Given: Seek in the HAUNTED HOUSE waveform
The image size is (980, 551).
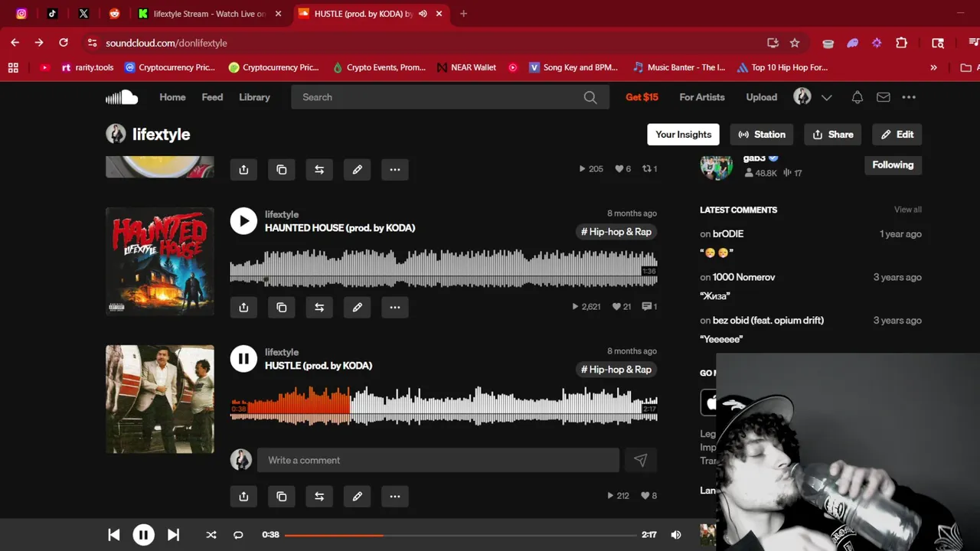Looking at the screenshot, I should [444, 267].
